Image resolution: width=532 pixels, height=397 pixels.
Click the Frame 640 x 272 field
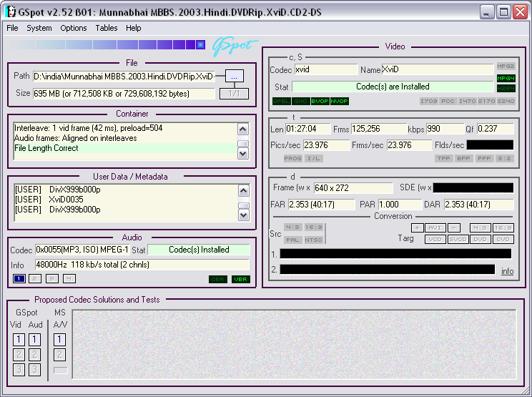[353, 188]
